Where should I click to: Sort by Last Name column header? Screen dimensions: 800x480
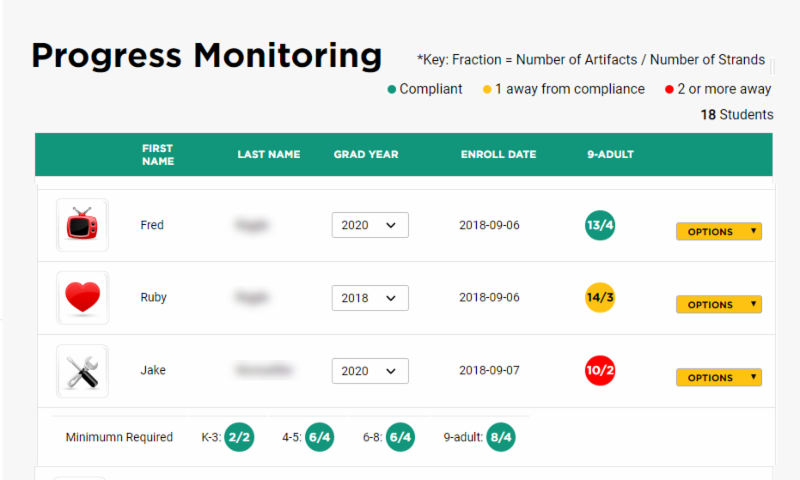(268, 155)
